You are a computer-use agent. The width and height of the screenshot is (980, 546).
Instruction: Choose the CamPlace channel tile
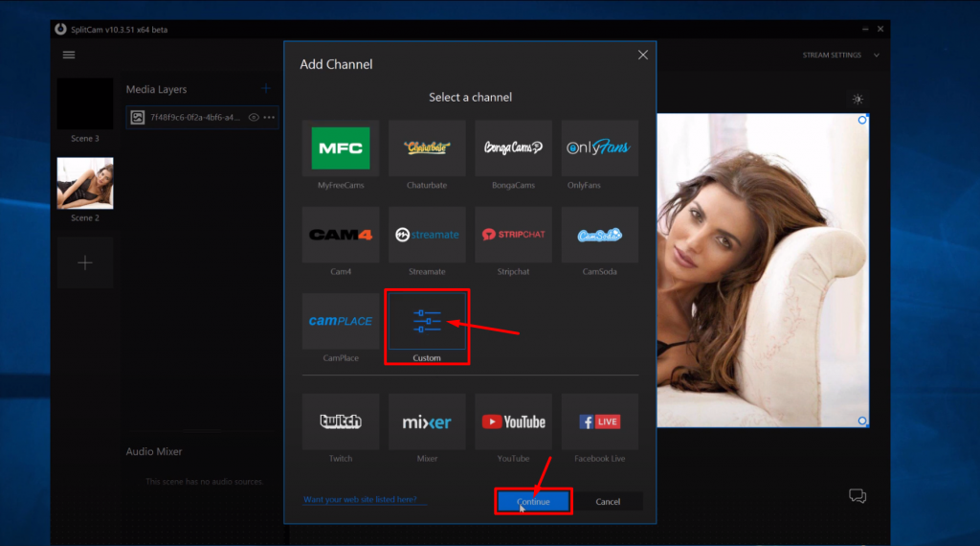tap(341, 321)
